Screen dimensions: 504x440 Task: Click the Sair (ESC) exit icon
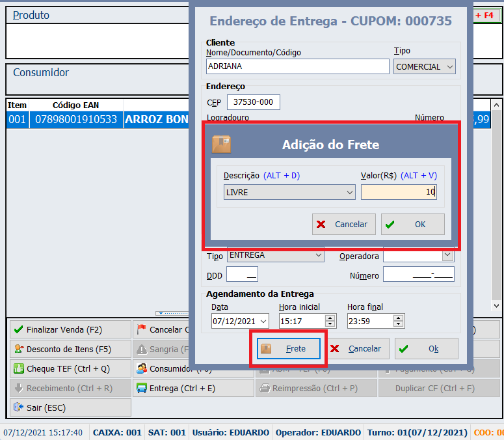18,408
